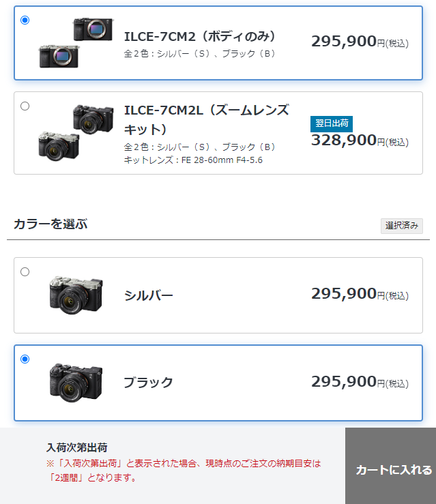
Task: Click the 328,900円 price of lens kit
Action: (x=360, y=140)
